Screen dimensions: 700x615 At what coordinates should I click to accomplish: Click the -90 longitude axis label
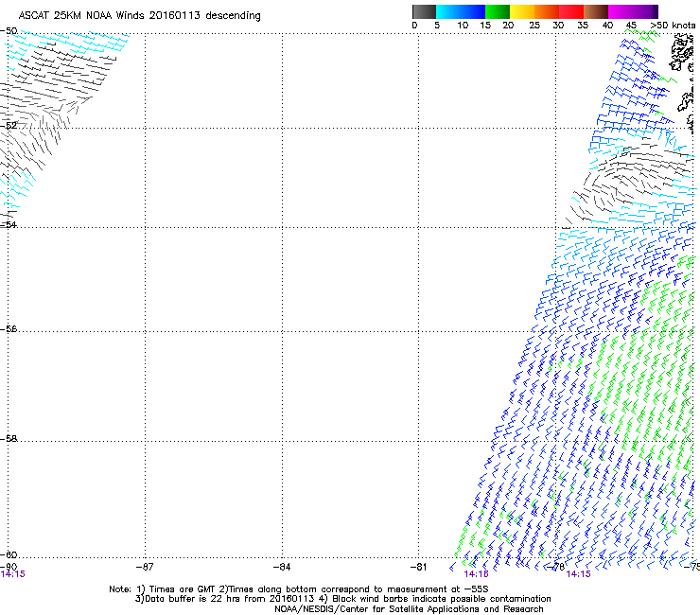click(x=9, y=567)
